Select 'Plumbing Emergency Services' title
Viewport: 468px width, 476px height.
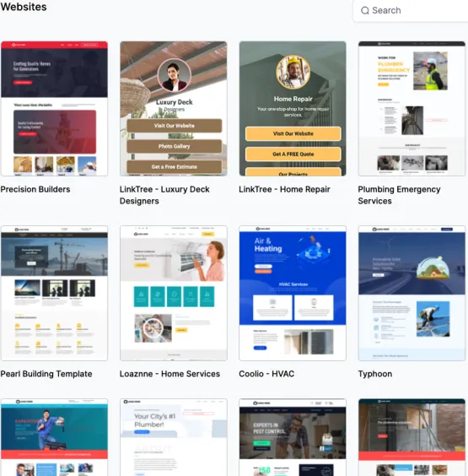tap(399, 195)
